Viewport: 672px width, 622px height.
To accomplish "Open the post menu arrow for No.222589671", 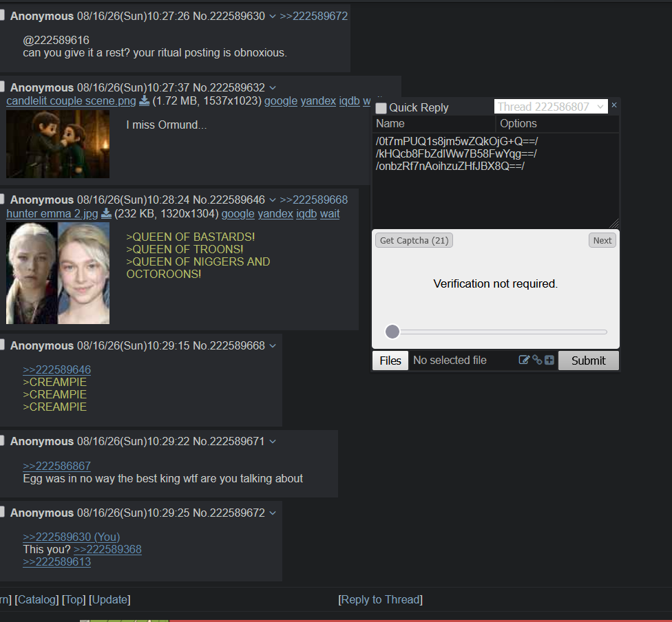I will pyautogui.click(x=273, y=442).
